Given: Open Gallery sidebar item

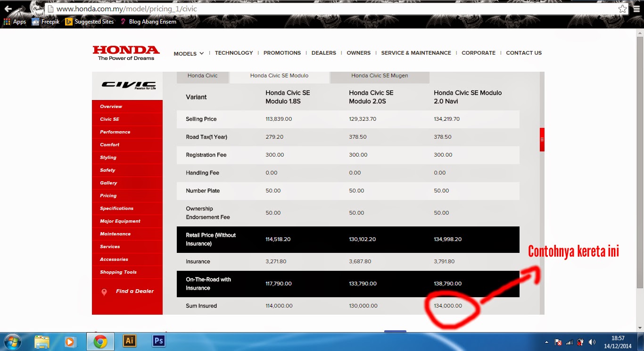Looking at the screenshot, I should pyautogui.click(x=127, y=183).
